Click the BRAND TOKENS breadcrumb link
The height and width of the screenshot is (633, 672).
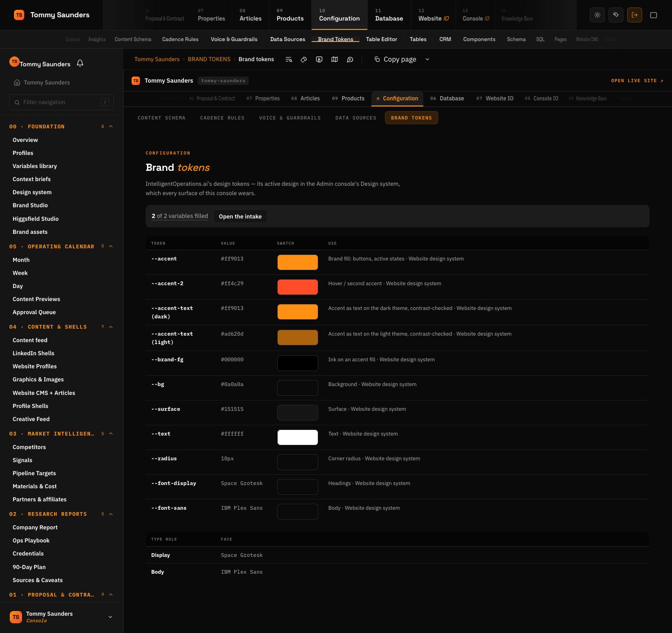tap(209, 59)
